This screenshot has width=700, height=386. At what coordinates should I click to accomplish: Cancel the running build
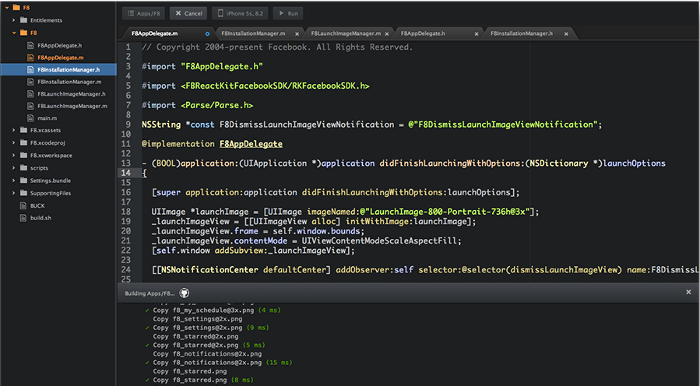(188, 13)
